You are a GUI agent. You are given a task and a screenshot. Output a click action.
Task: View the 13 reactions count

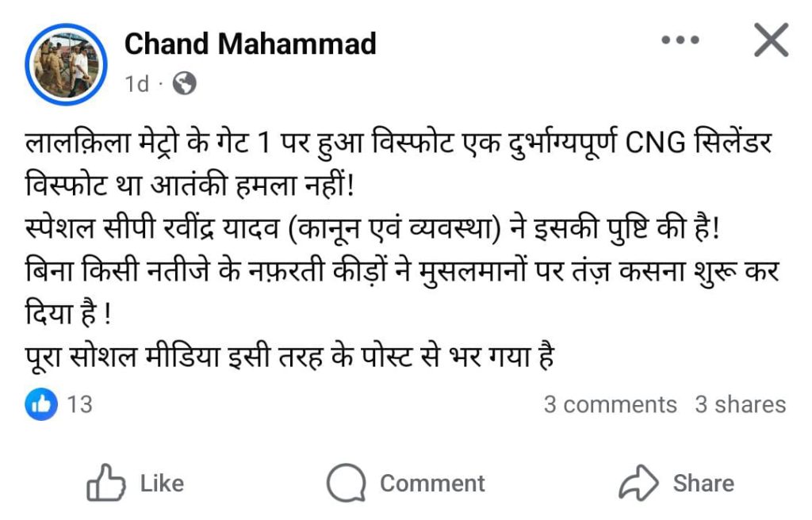coord(80,404)
